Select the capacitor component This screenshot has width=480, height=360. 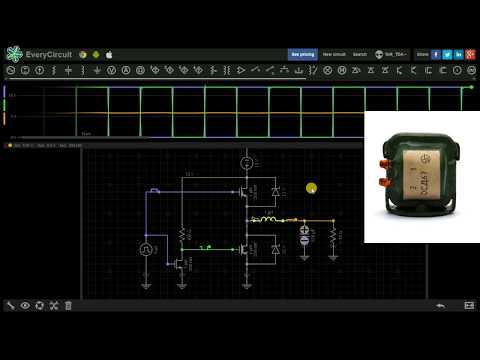(x=68, y=70)
